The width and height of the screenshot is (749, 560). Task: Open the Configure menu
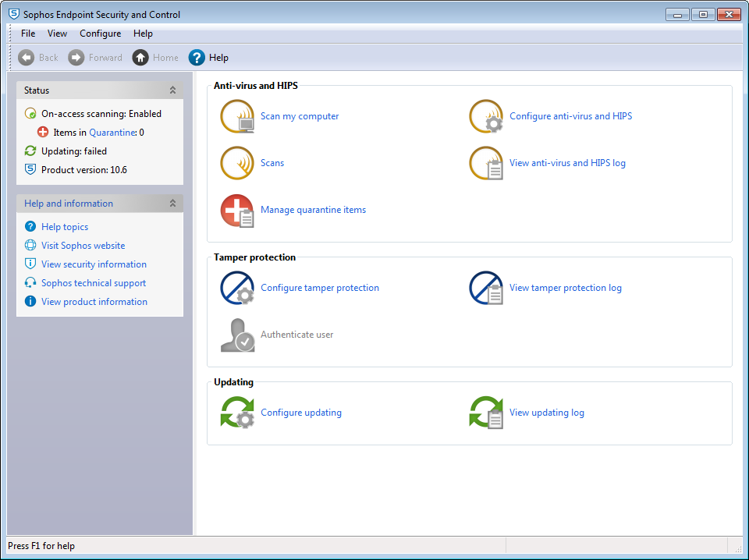[100, 34]
